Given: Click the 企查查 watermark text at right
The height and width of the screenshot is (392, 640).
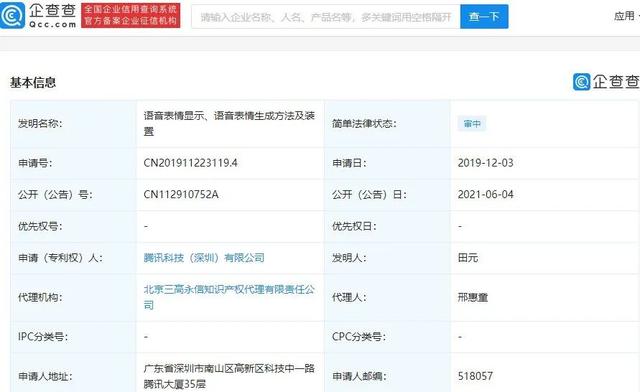Looking at the screenshot, I should [616, 82].
